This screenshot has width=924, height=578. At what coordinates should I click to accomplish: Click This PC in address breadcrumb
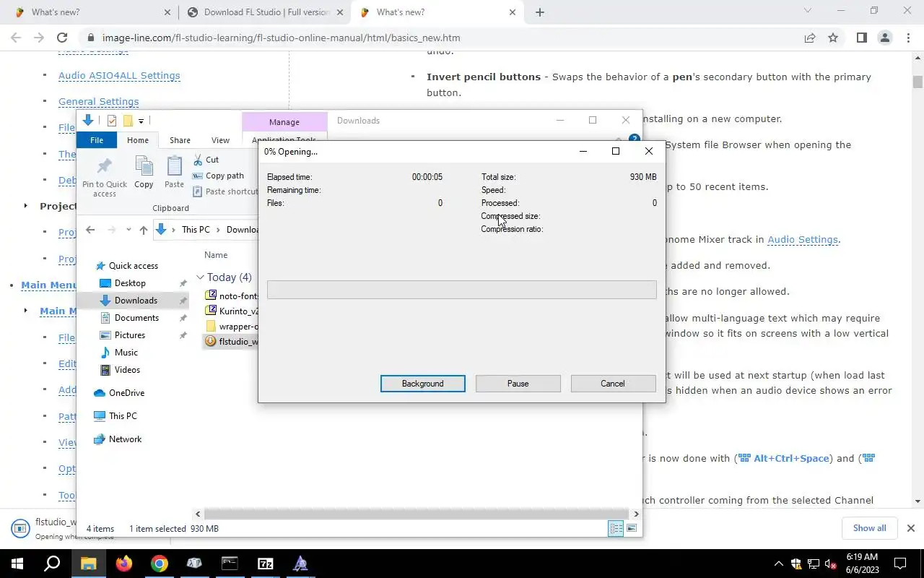click(x=196, y=230)
